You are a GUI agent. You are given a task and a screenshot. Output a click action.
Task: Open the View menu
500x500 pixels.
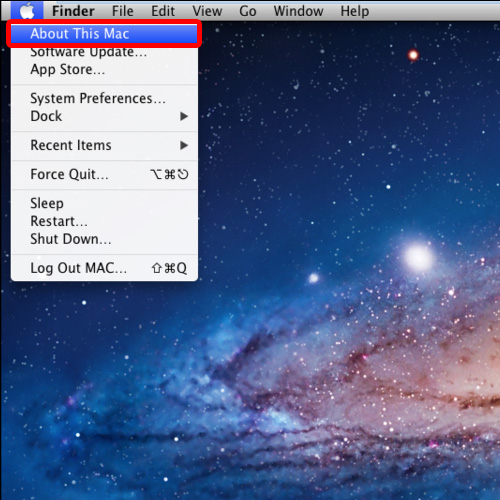[207, 11]
